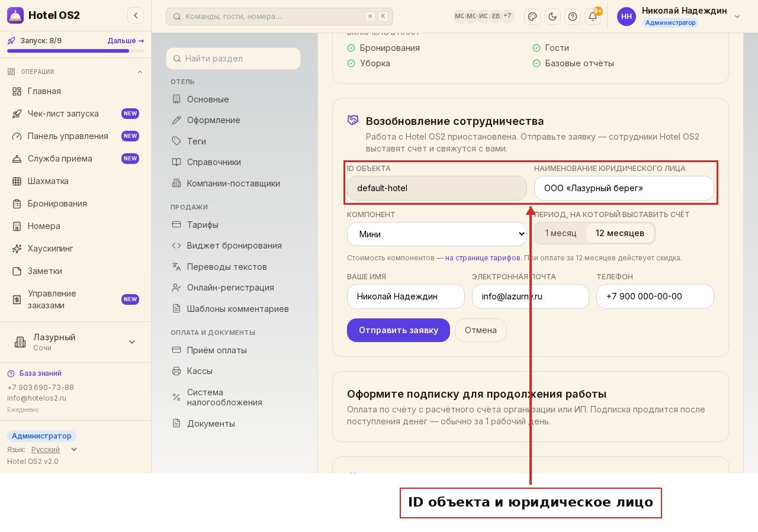The width and height of the screenshot is (758, 532).
Task: Open Бронирования in sidebar
Action: pyautogui.click(x=75, y=204)
